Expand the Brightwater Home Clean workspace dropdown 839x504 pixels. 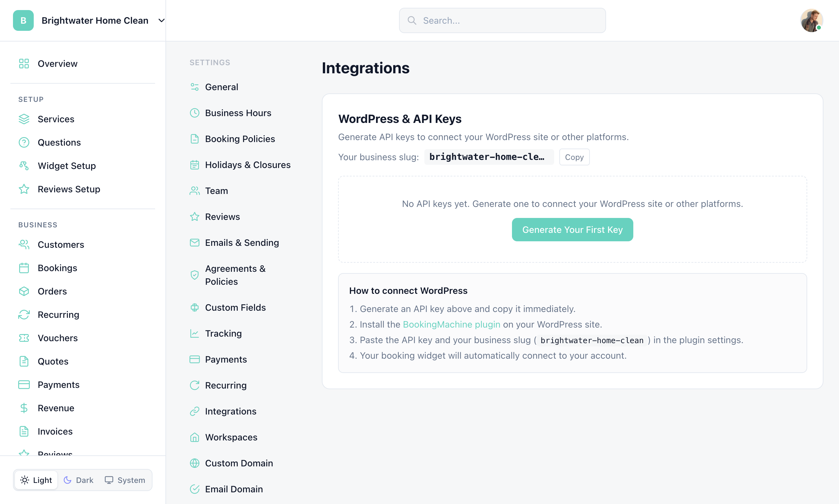click(x=161, y=20)
